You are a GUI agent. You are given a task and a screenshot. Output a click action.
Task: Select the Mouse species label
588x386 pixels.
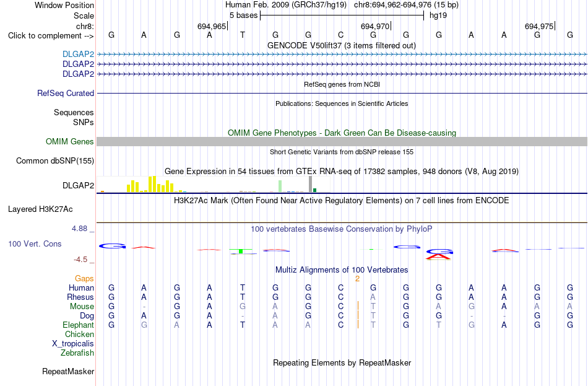(82, 307)
